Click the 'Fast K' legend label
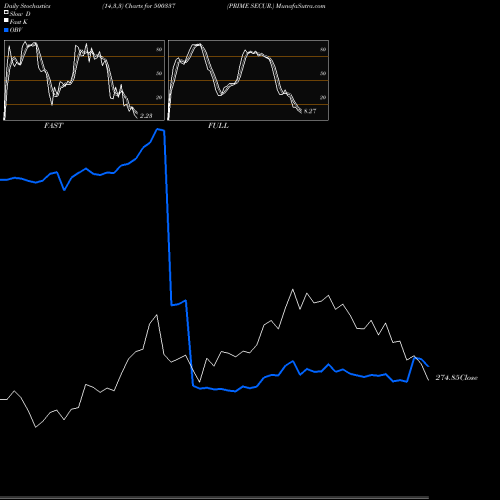Viewport: 500px width, 500px height. (19, 22)
